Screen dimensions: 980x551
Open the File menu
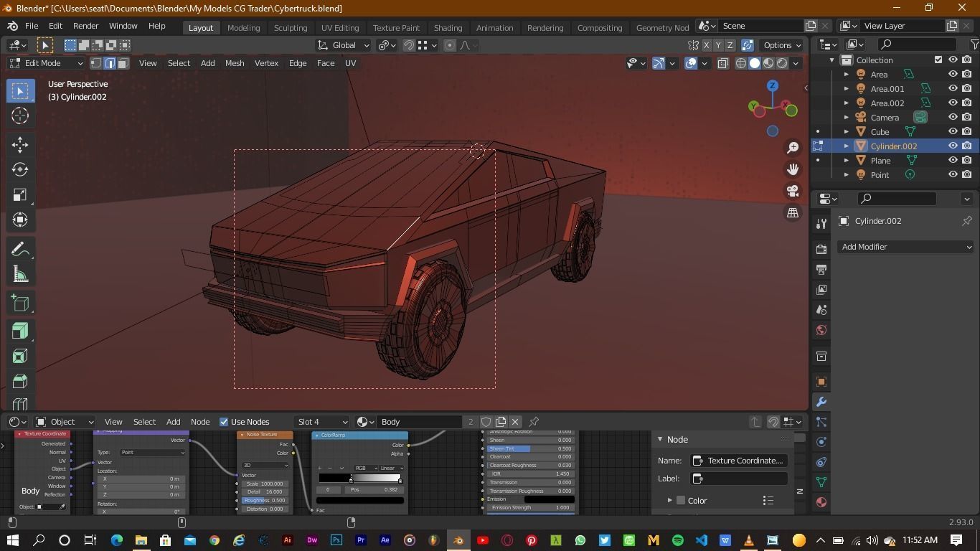[x=32, y=26]
